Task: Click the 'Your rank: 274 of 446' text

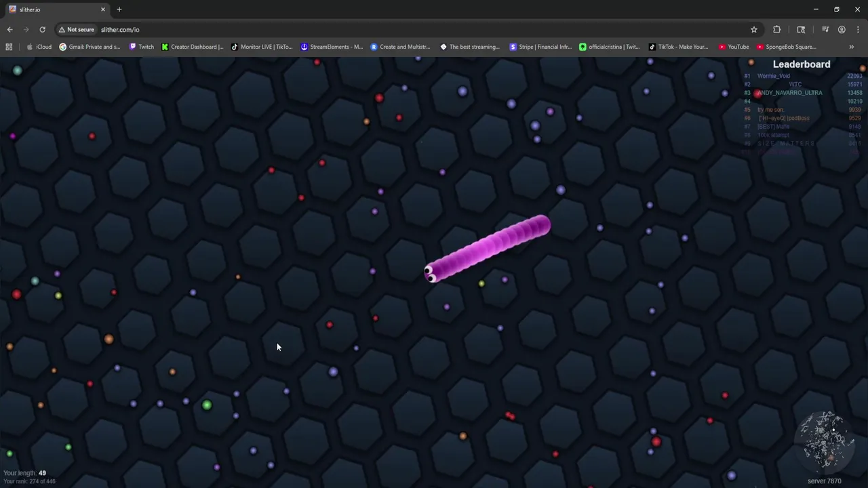Action: click(29, 481)
